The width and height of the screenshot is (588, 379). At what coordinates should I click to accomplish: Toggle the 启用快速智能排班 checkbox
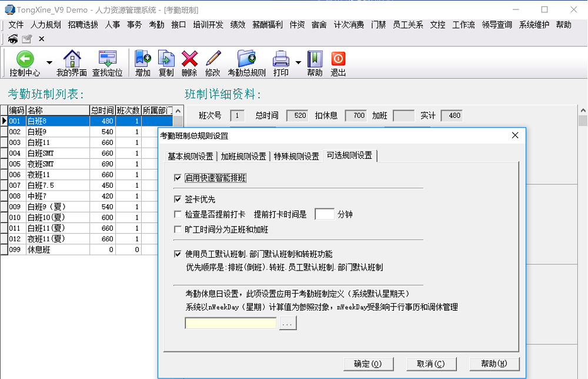(x=178, y=178)
